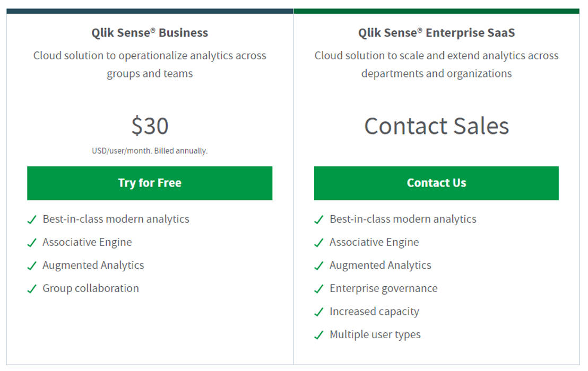The image size is (588, 371).
Task: Click Business plan's Augmented Analytics text
Action: coord(93,265)
